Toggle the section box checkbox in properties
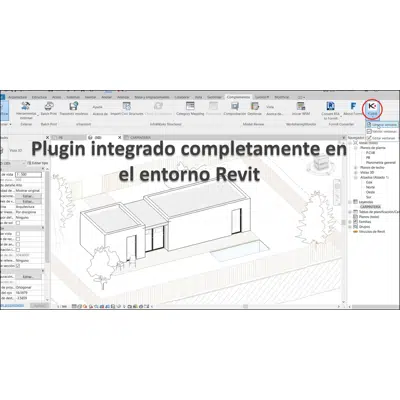Image resolution: width=400 pixels, height=400 pixels. 18,266
